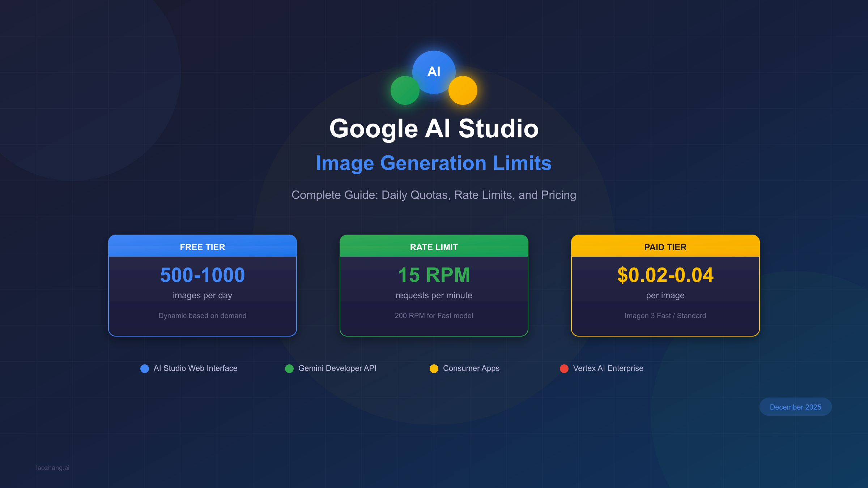Viewport: 868px width, 488px height.
Task: Click the 15 RPM value on the Rate Limit card
Action: click(434, 275)
